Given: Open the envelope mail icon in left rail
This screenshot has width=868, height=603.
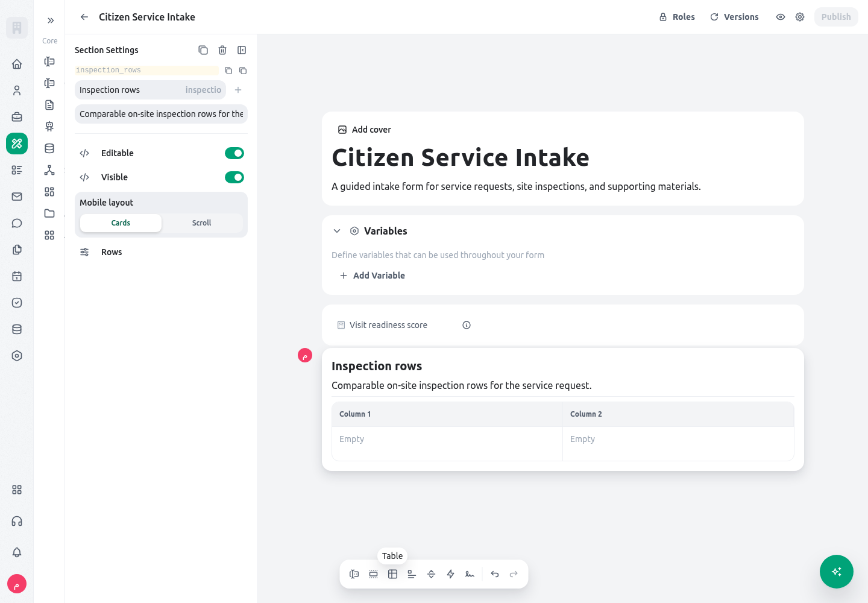Looking at the screenshot, I should [17, 197].
